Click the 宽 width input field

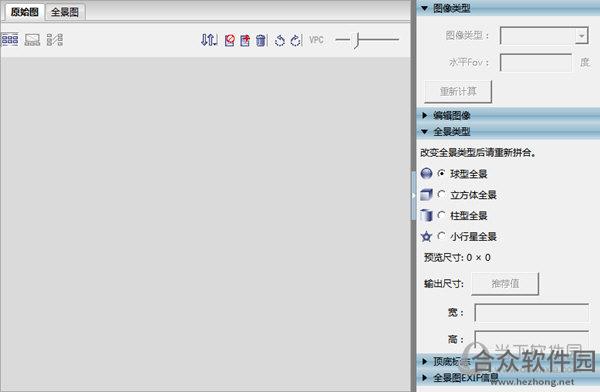point(532,312)
